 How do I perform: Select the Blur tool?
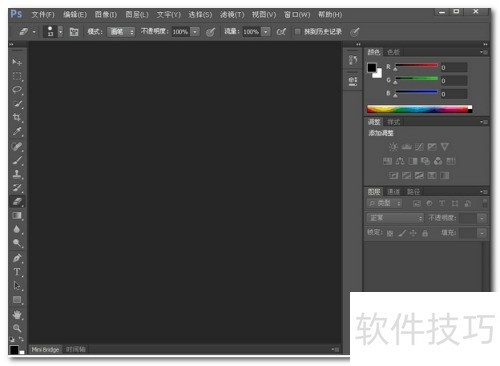point(17,229)
